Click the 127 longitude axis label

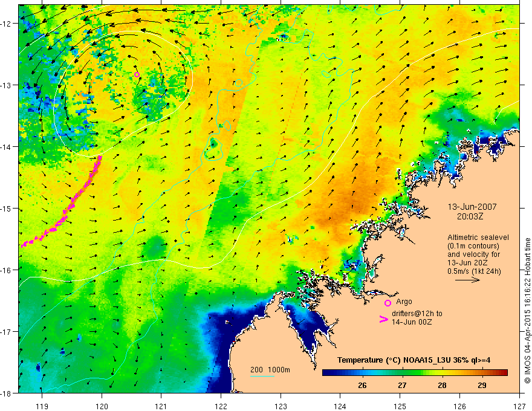point(519,406)
